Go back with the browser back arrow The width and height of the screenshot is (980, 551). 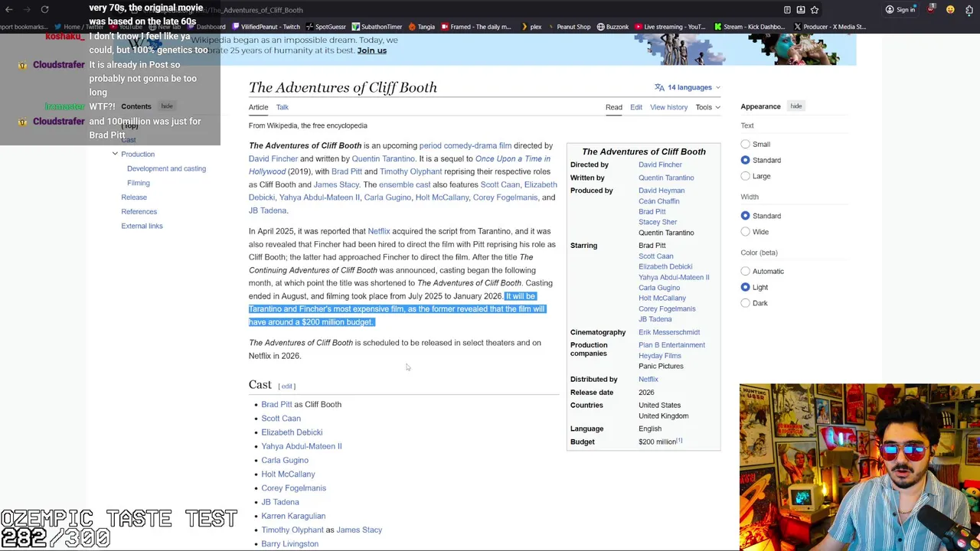click(x=9, y=10)
